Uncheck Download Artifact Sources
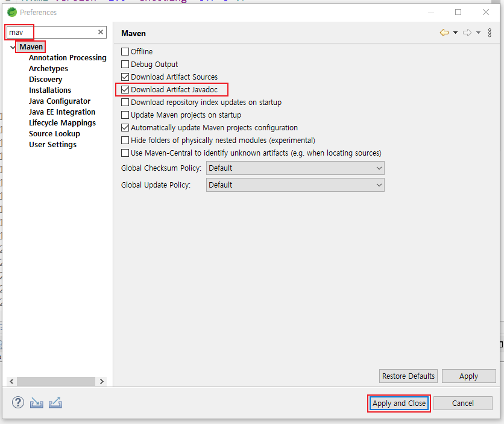The width and height of the screenshot is (504, 424). [x=125, y=77]
